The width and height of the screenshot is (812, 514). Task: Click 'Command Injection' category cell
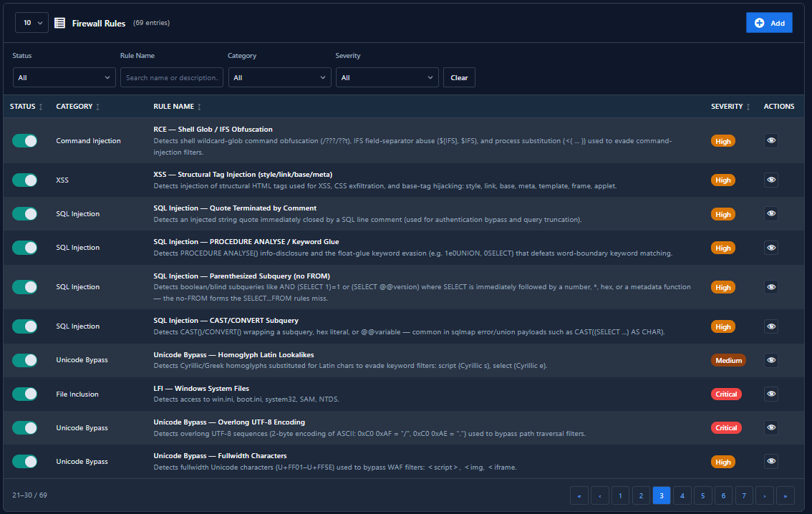click(x=89, y=141)
